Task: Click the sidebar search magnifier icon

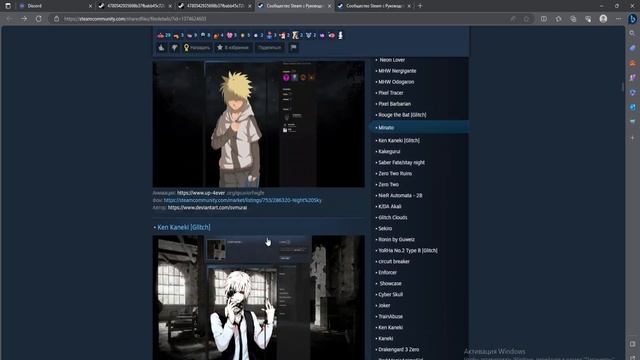Action: (633, 33)
